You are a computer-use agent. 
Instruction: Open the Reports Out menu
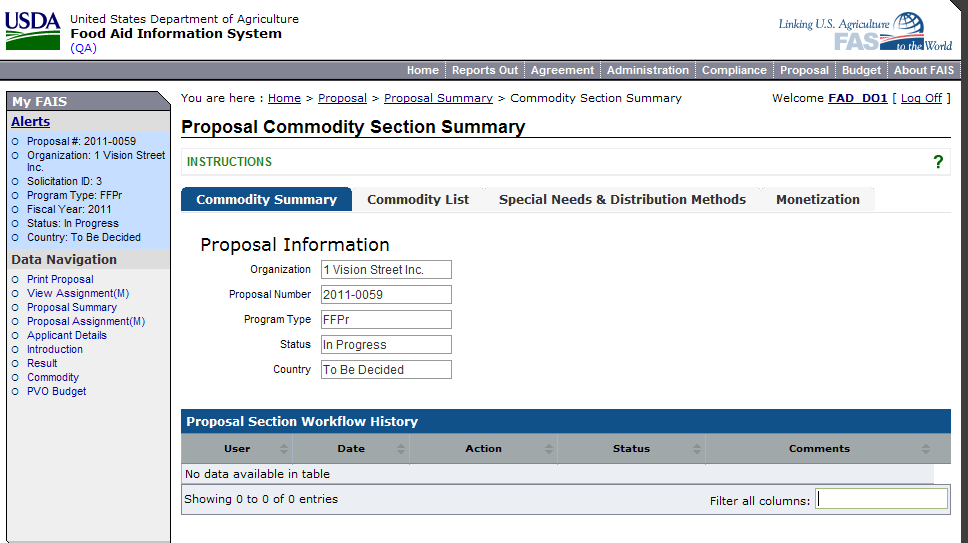[485, 70]
